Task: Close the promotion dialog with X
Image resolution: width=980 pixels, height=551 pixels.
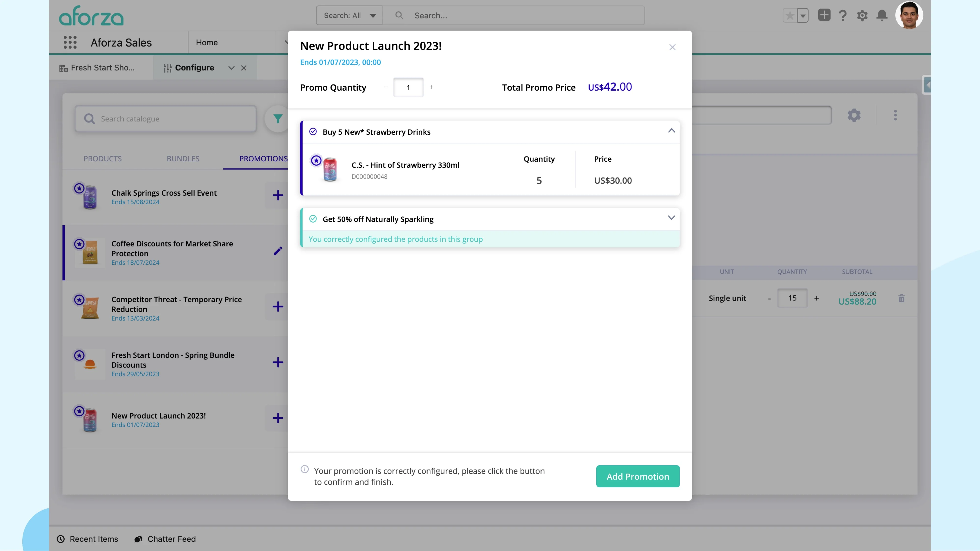Action: point(672,47)
